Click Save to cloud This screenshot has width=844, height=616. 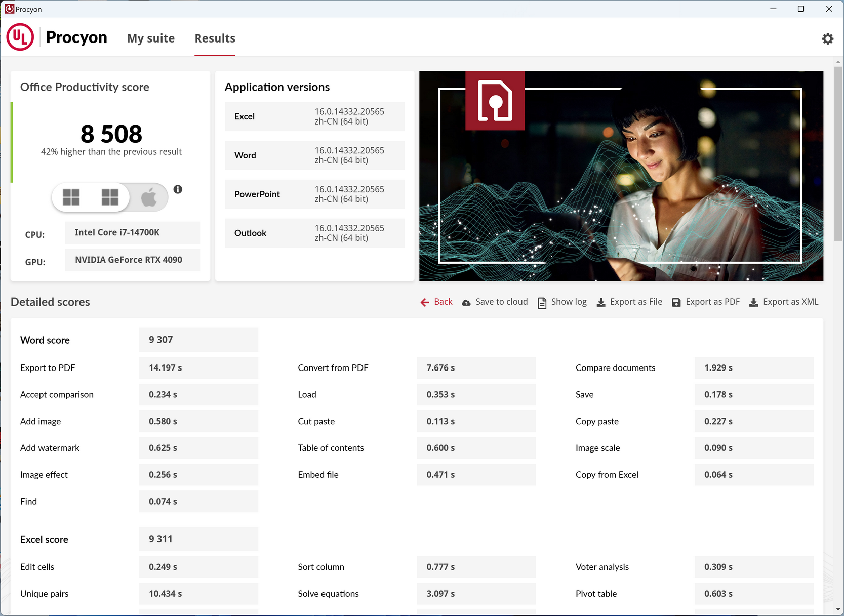502,302
